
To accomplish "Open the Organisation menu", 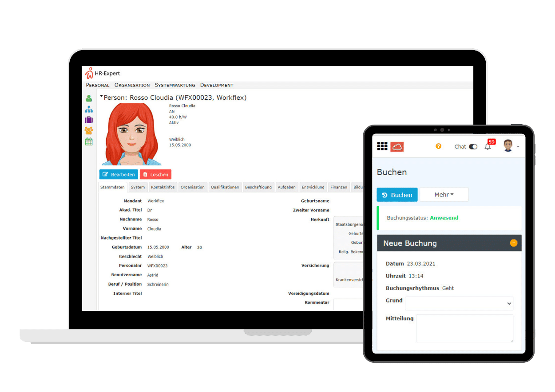I will point(132,85).
